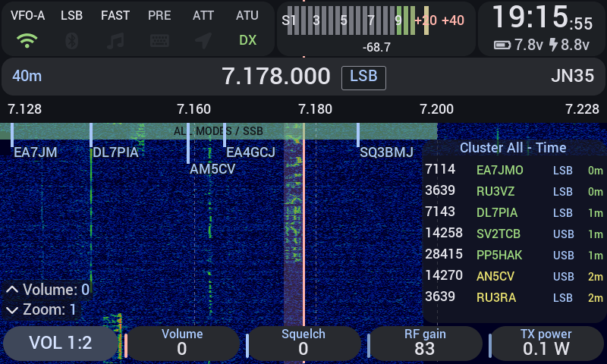
Task: Tap the green WiFi status icon
Action: click(27, 40)
